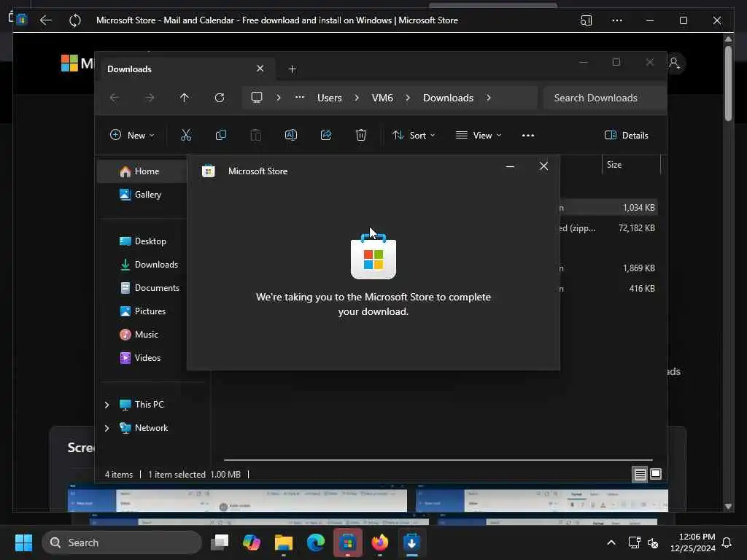Screen dimensions: 747x560
Task: Click the Windows Start button
Action: point(23,542)
